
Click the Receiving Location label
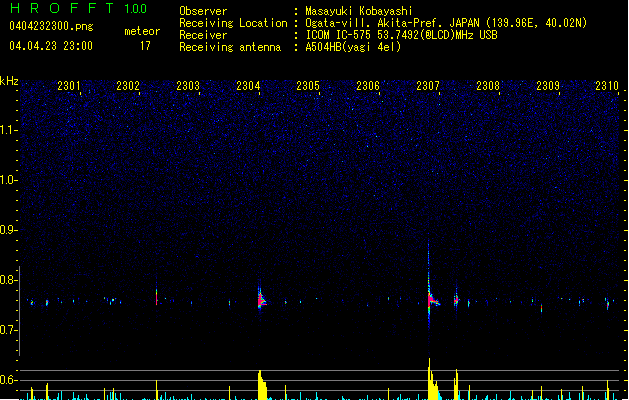233,23
